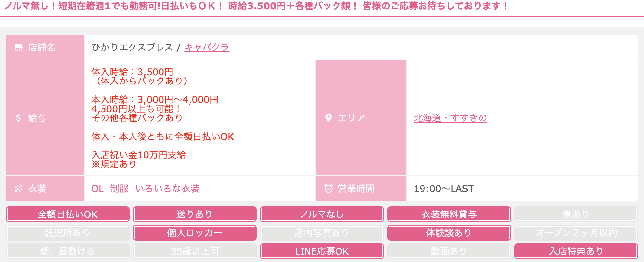644x262 pixels.
Task: Click the store icon beside 店舗名
Action: [x=19, y=48]
